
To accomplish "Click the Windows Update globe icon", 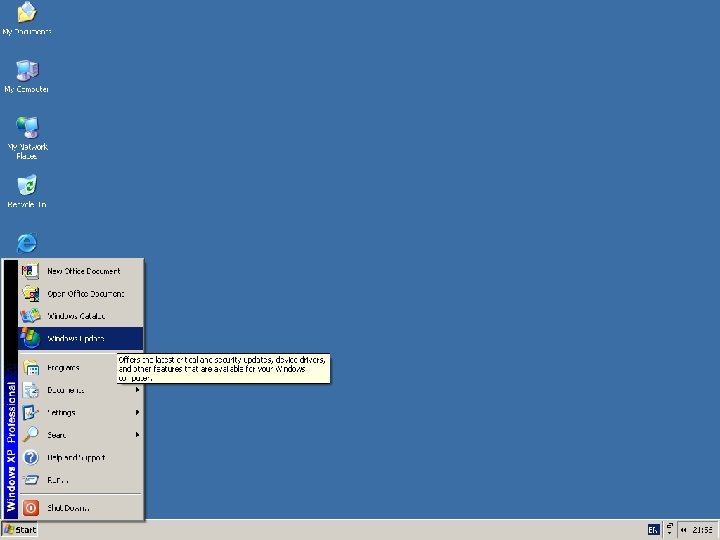I will click(x=30, y=338).
